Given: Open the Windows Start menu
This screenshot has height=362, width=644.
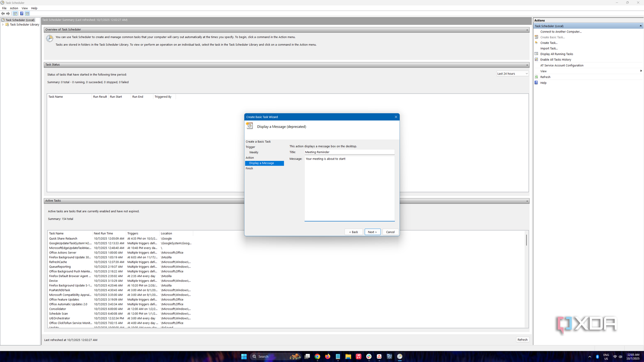Looking at the screenshot, I should click(x=244, y=356).
